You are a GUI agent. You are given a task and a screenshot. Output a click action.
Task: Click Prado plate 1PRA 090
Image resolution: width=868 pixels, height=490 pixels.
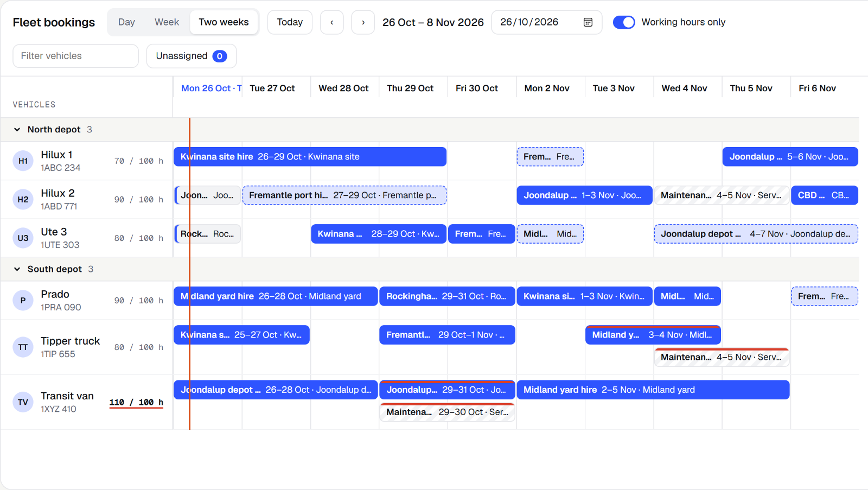pos(61,307)
